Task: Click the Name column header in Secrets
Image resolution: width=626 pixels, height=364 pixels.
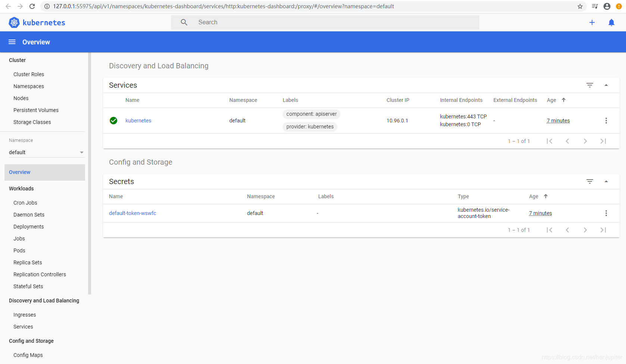Action: click(x=116, y=196)
